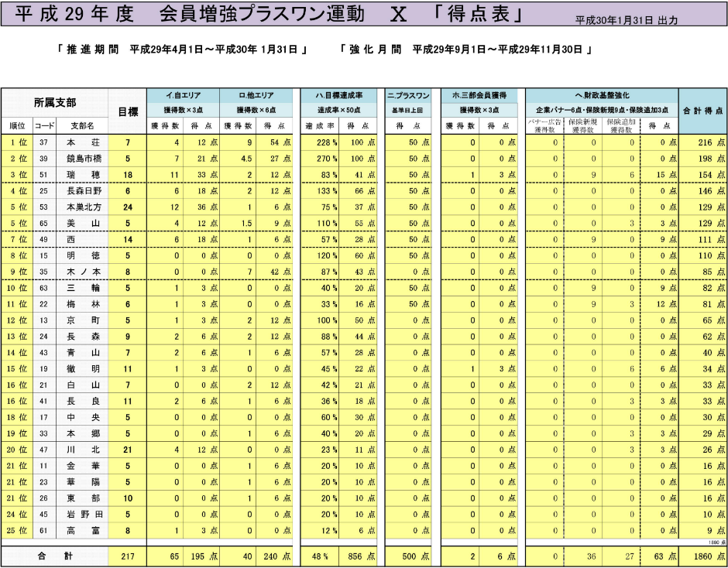
Task: Click achievement rate 270 %
Action: pos(327,159)
